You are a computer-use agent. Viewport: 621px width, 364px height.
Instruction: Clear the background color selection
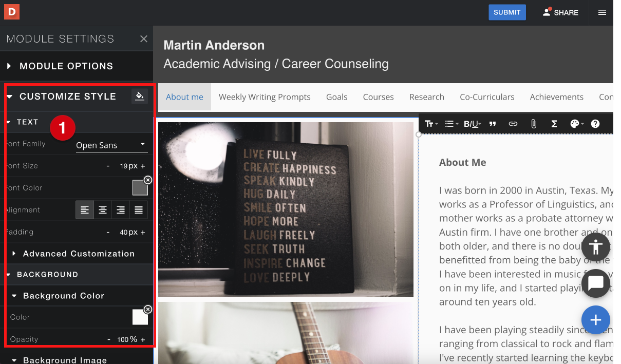pos(148,309)
